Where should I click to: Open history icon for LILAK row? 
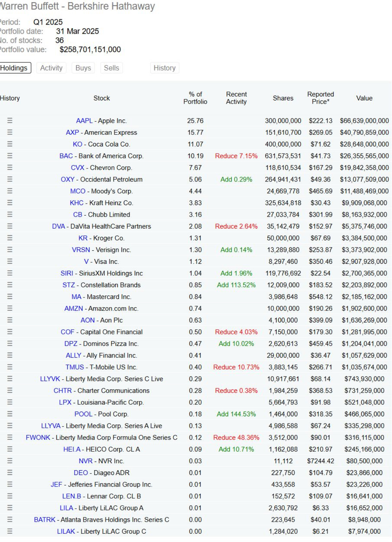[10, 531]
